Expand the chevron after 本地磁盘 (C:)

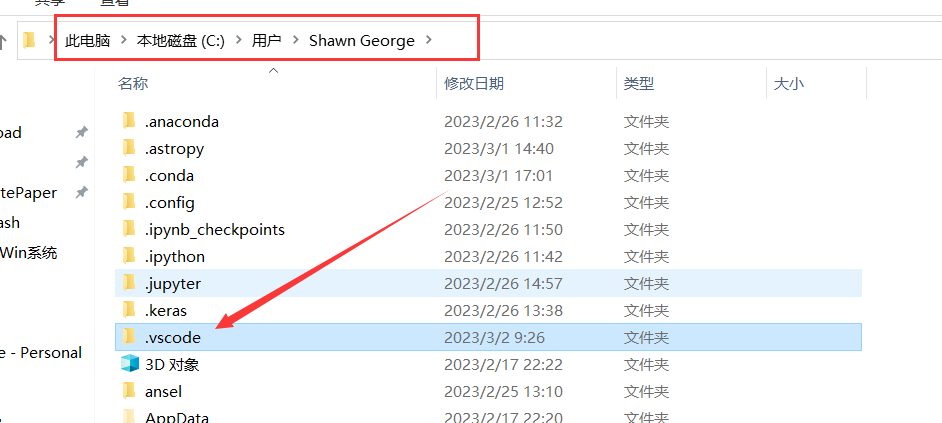click(239, 40)
